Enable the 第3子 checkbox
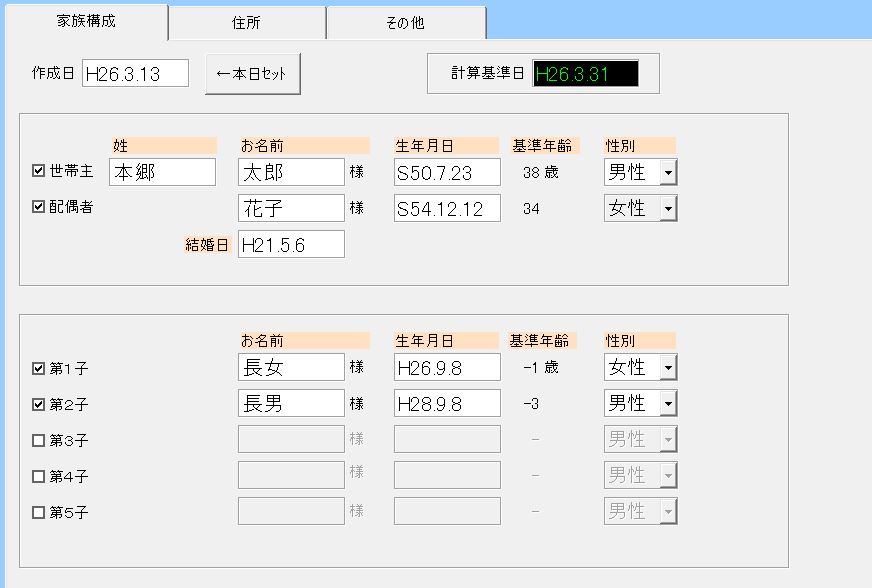Viewport: 872px width, 588px height. (39, 440)
